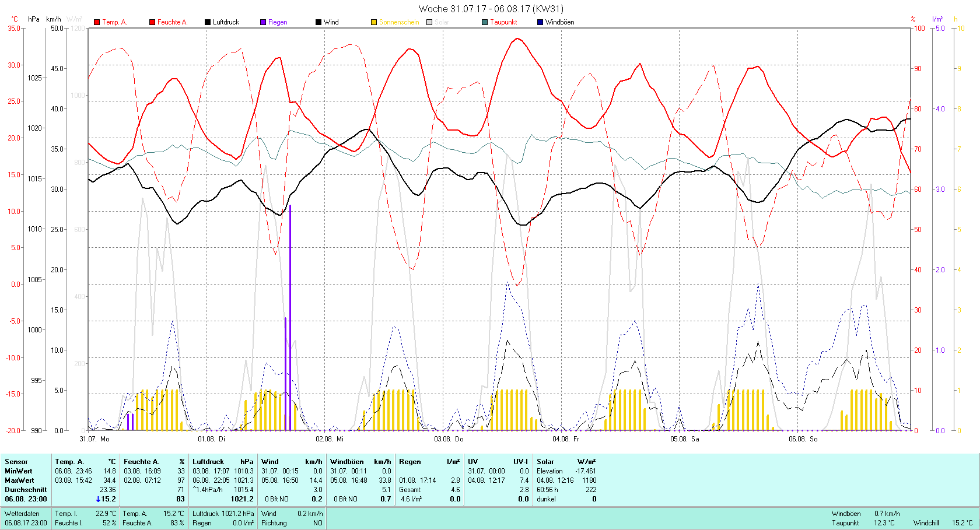Click the 'Sonnenschein' legend label
Viewport: 980px width, 530px height.
tap(399, 22)
